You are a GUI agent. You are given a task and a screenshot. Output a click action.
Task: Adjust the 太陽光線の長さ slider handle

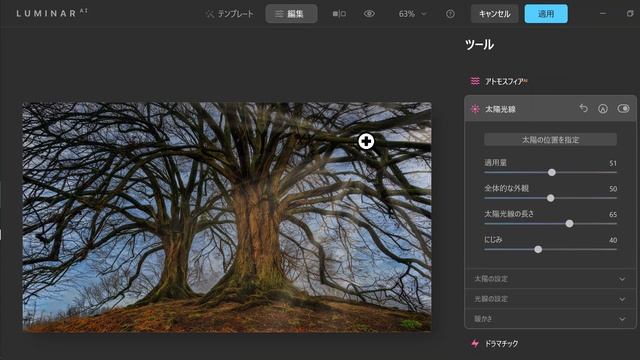pyautogui.click(x=569, y=224)
